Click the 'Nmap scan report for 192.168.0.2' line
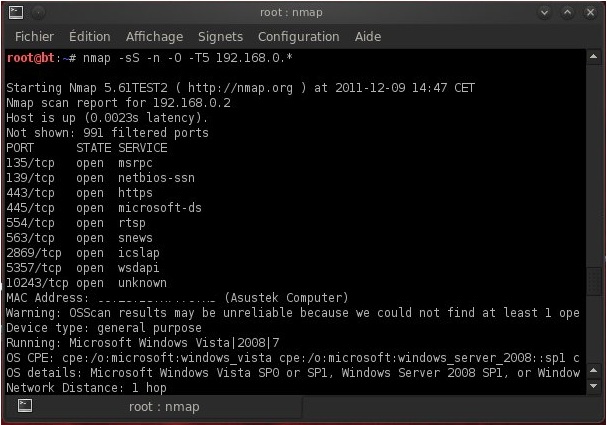The width and height of the screenshot is (607, 425). 118,103
